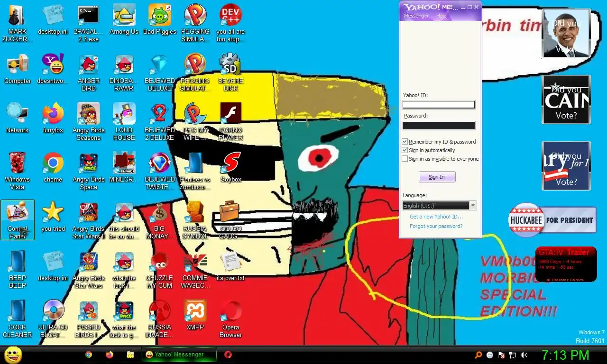Click the Huckabee for President gadget
Image resolution: width=607 pixels, height=364 pixels.
[x=552, y=220]
